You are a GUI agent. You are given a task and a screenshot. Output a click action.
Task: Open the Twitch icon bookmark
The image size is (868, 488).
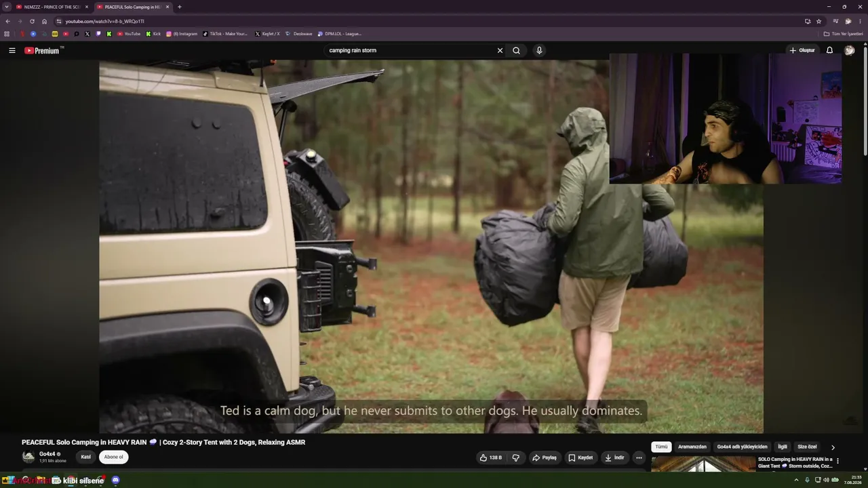tap(98, 33)
